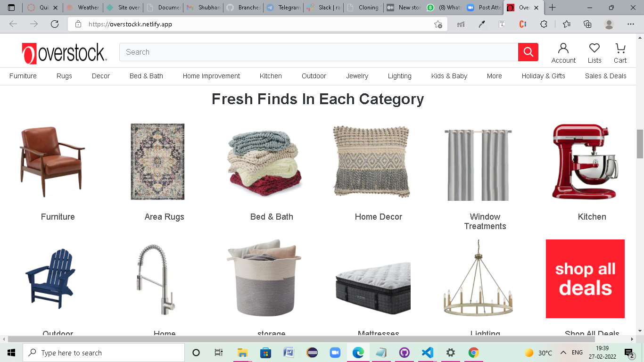Image resolution: width=644 pixels, height=362 pixels.
Task: Click the Overstock logo
Action: [64, 53]
